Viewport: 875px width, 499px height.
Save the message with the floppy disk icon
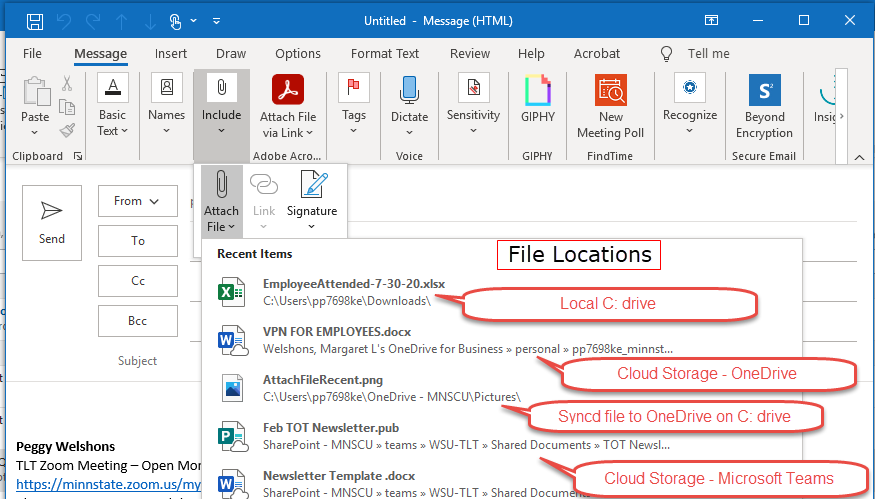pyautogui.click(x=35, y=21)
